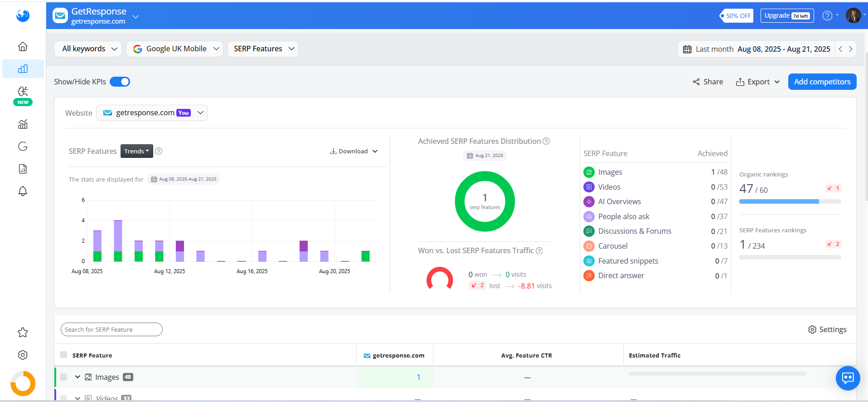Click the SERP Features title beside Trends
The image size is (868, 402).
click(92, 151)
